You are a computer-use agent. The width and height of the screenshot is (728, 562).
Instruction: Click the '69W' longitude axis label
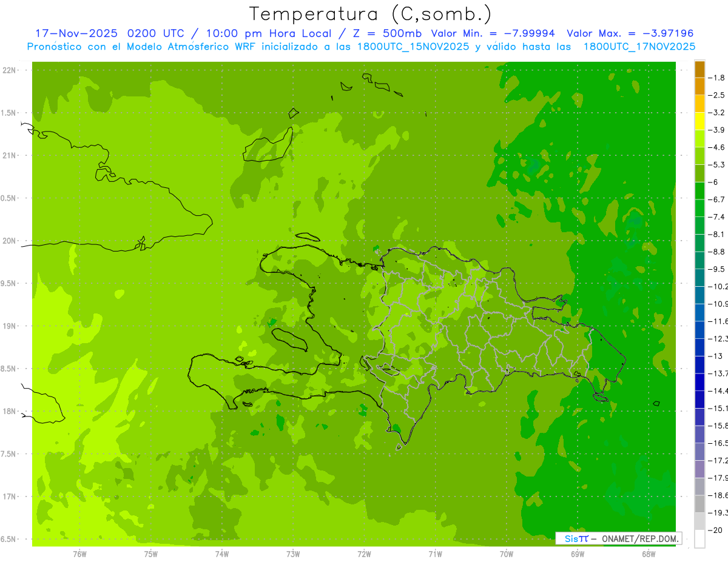(x=577, y=554)
